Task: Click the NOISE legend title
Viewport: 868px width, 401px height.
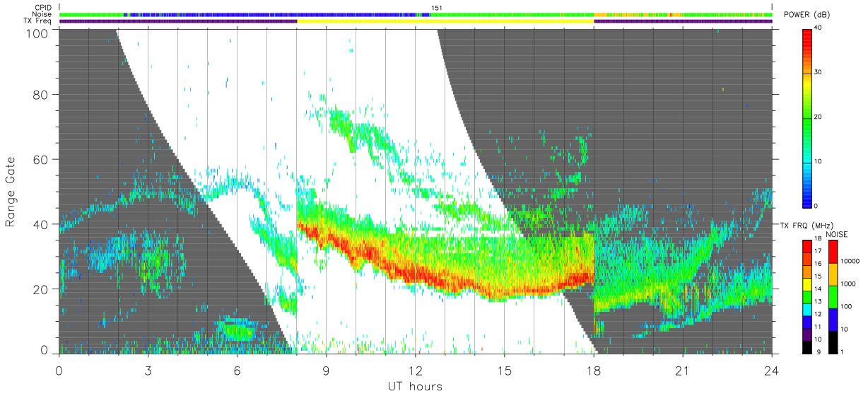Action: click(x=837, y=234)
